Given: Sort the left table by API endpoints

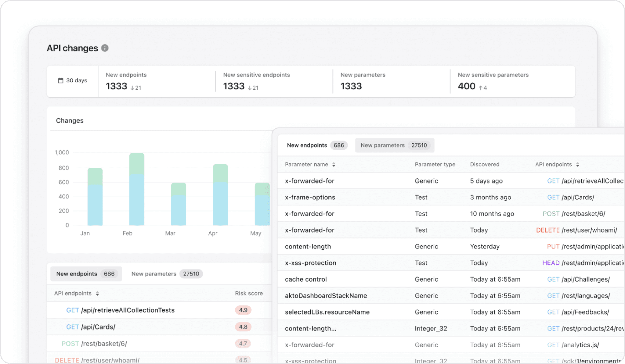Looking at the screenshot, I should coord(97,293).
